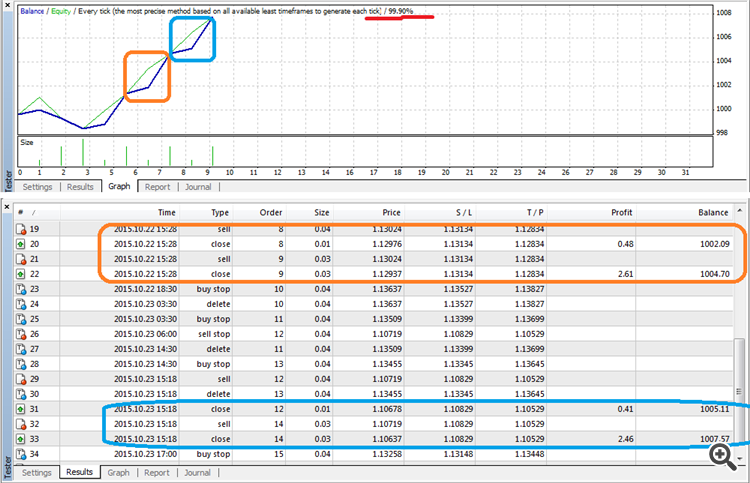
Task: Click the sell stop icon of row 26
Action: coord(21,334)
